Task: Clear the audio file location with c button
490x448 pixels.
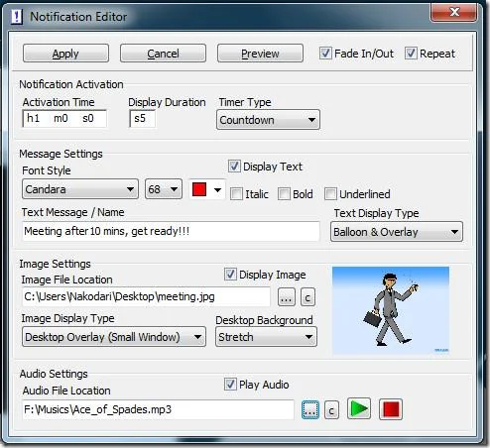Action: (331, 410)
